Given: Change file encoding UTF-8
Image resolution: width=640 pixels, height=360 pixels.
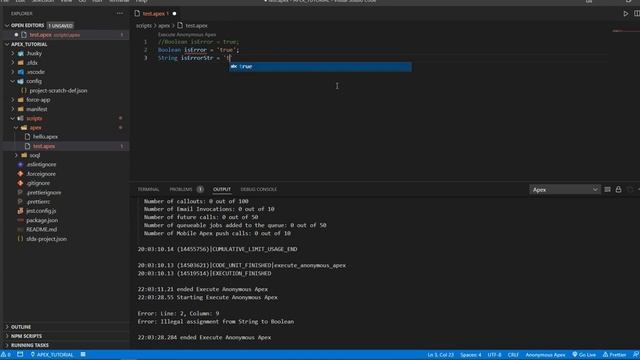Looking at the screenshot, I should [x=494, y=355].
